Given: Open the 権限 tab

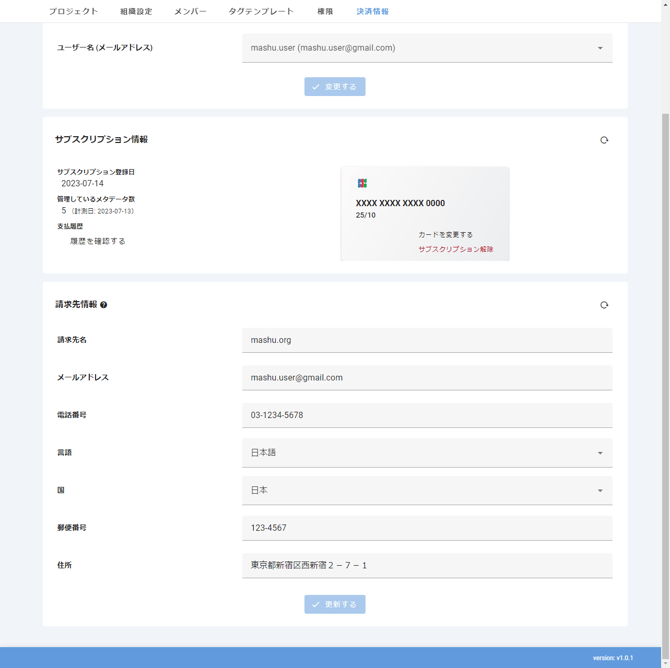Looking at the screenshot, I should click(325, 11).
